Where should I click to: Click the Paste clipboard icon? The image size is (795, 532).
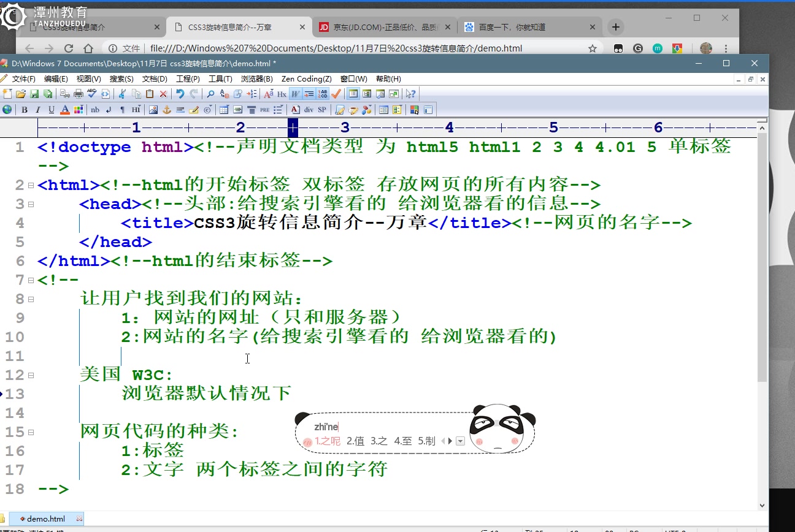pyautogui.click(x=149, y=94)
